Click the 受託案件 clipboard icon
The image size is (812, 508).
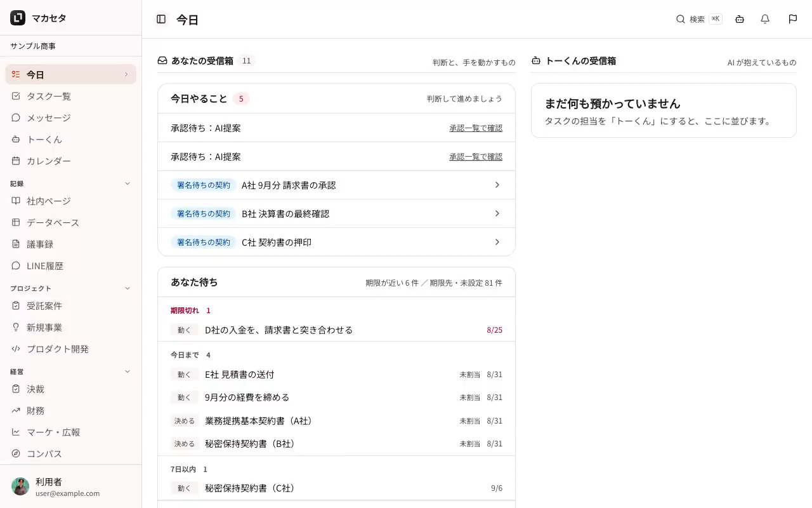point(16,305)
